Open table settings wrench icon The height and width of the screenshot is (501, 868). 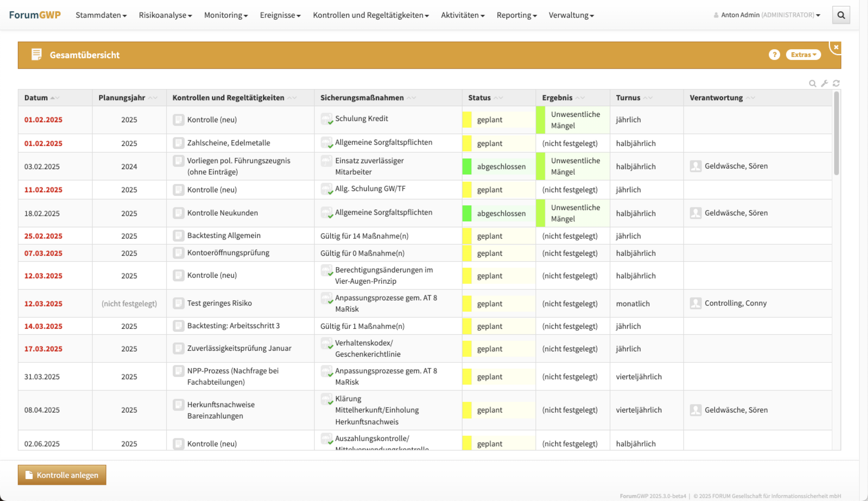coord(824,83)
